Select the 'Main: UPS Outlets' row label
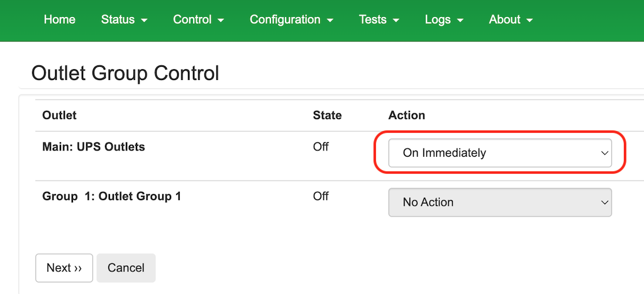 point(94,147)
